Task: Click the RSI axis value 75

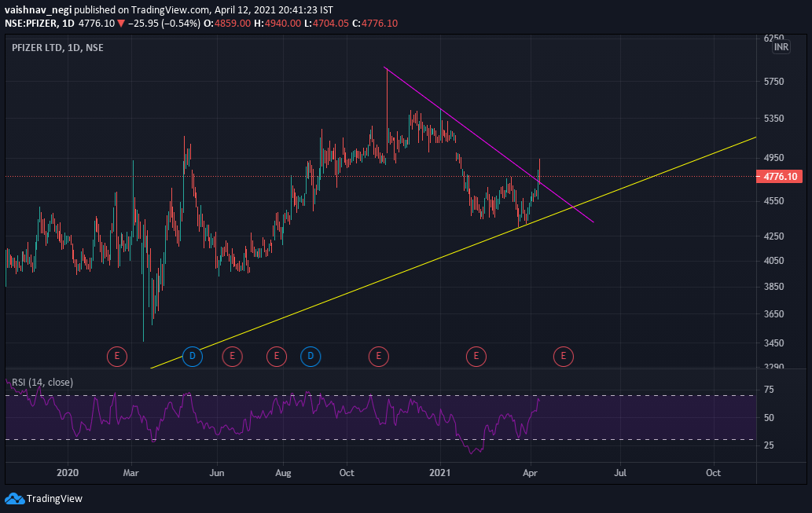Action: (x=769, y=390)
